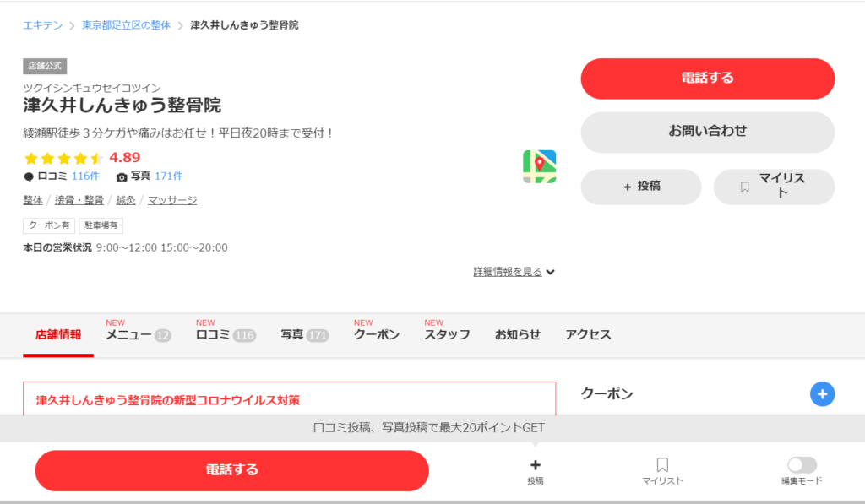The image size is (865, 504).
Task: Click the star rating icons
Action: [x=63, y=158]
